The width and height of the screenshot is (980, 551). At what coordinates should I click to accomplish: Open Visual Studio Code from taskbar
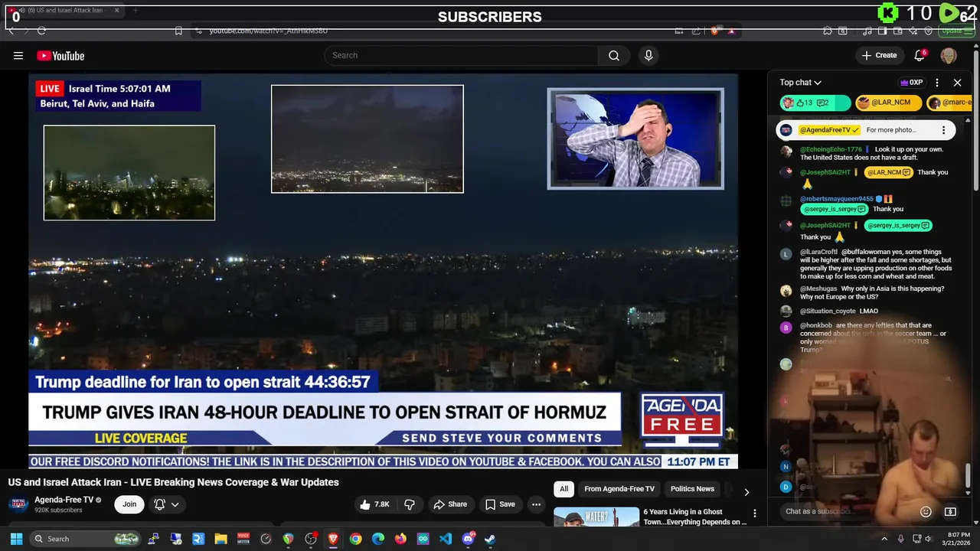coord(446,539)
